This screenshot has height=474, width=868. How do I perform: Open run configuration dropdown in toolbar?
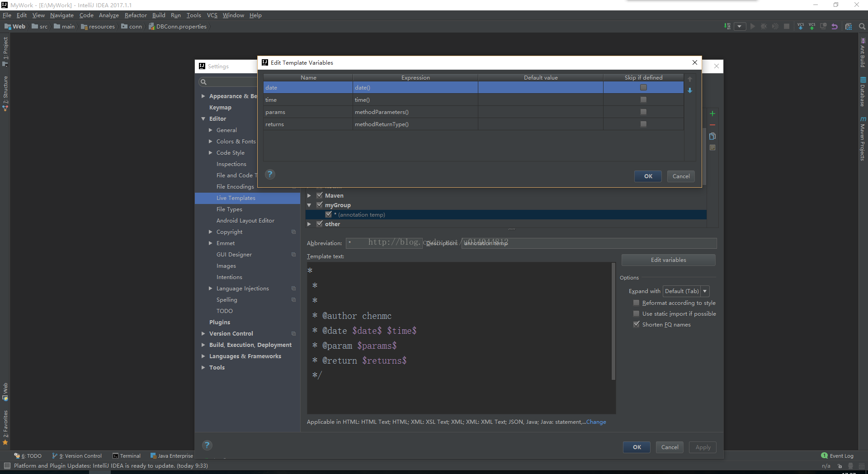pos(740,26)
